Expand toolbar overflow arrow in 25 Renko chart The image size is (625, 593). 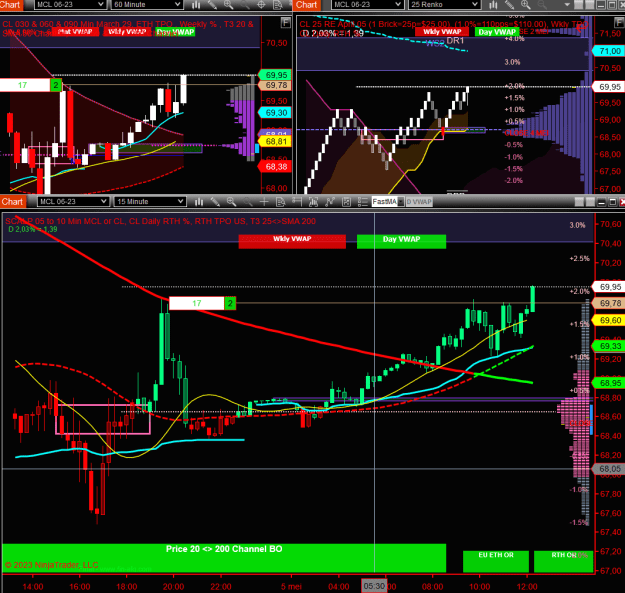567,5
